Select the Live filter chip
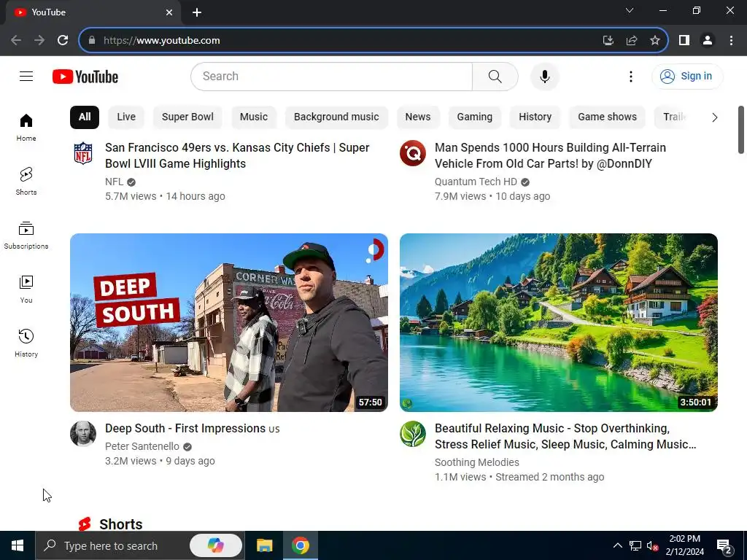This screenshot has width=747, height=560. (126, 117)
